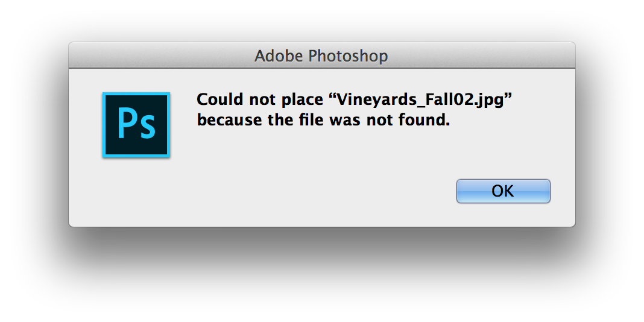Dismiss the file not found dialog with OK

coord(503,191)
